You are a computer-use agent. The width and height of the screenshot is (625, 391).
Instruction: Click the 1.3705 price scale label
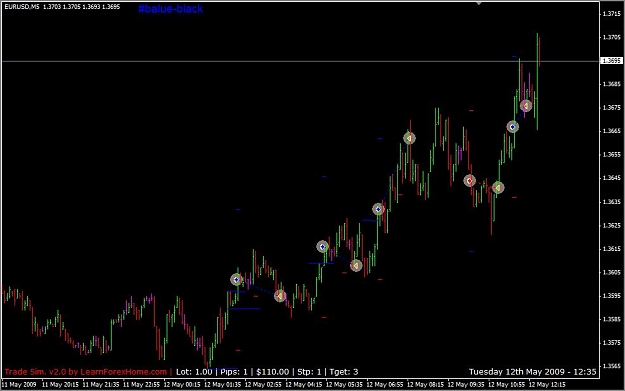click(x=611, y=37)
